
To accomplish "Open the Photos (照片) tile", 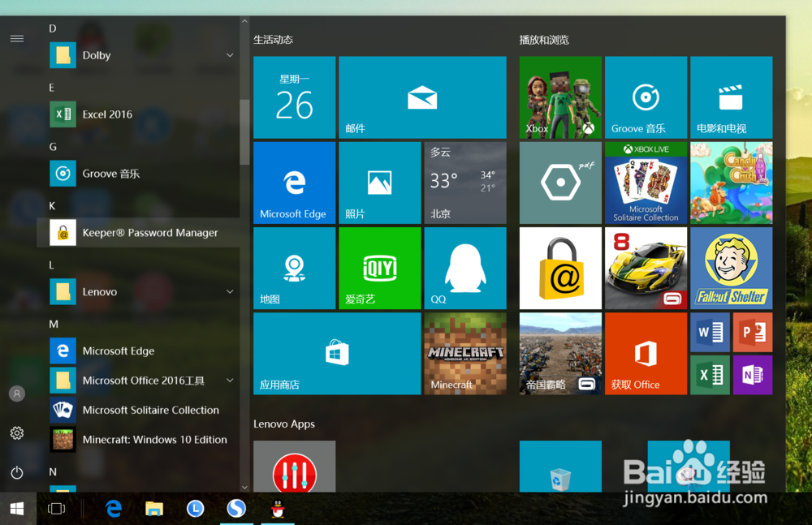I will (x=379, y=183).
